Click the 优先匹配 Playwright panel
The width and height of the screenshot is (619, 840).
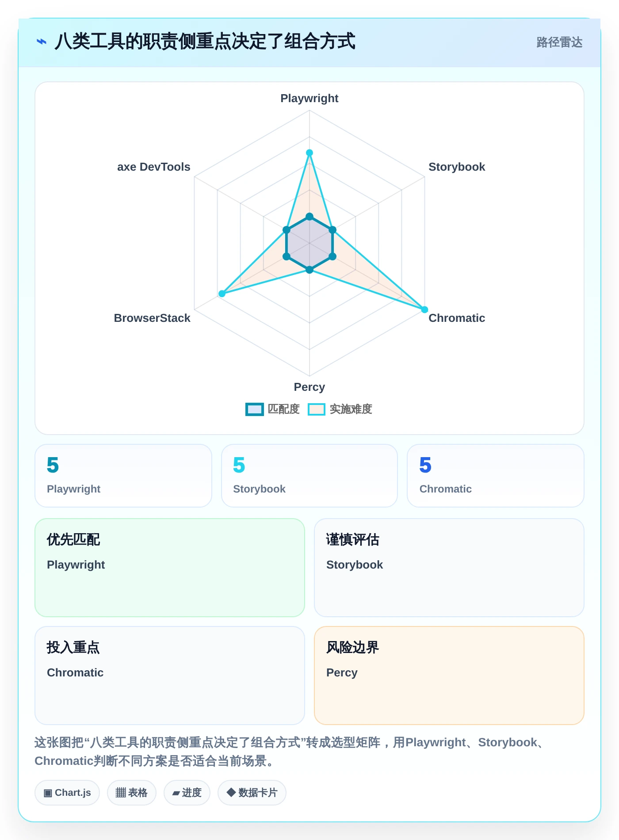point(170,568)
